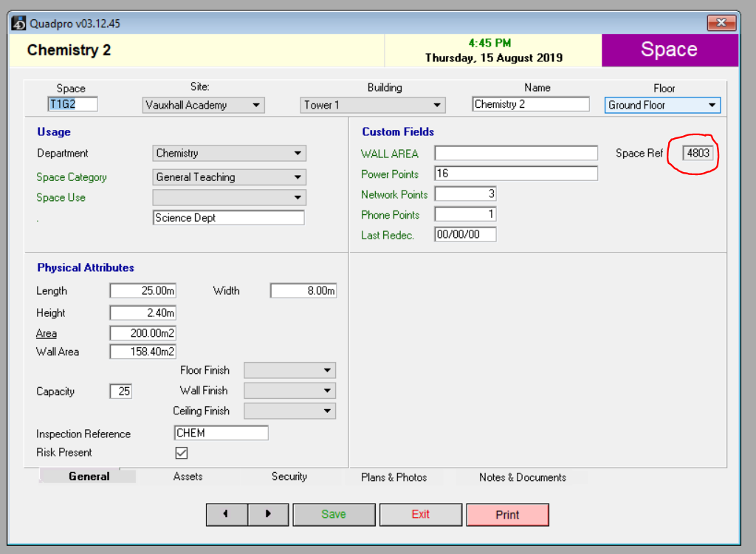
Task: Click the red Exit button
Action: 420,514
